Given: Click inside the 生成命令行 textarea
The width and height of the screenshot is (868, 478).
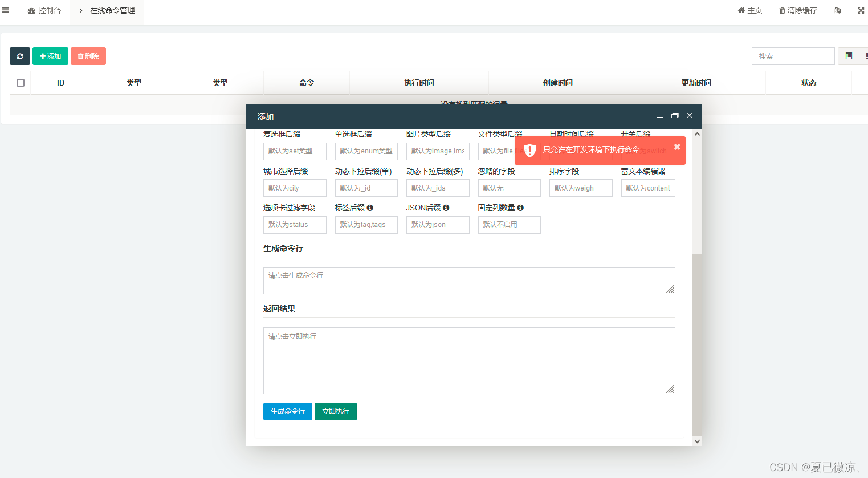Looking at the screenshot, I should 469,281.
